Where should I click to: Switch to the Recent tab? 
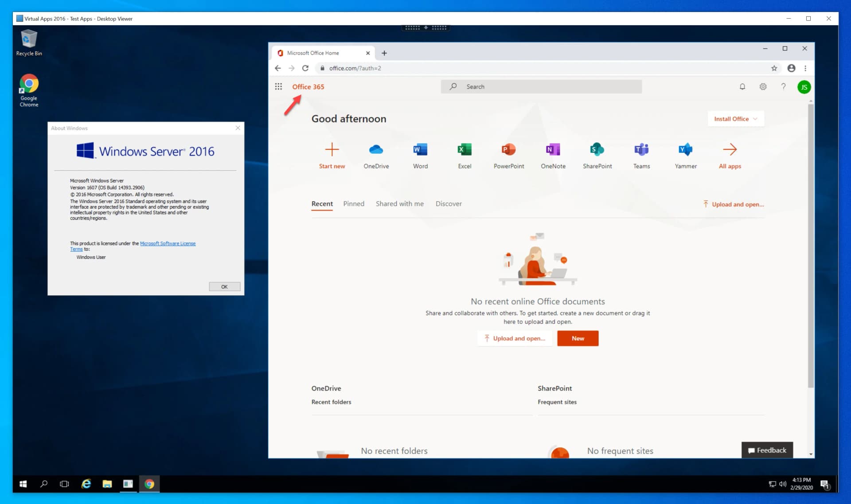pos(322,204)
